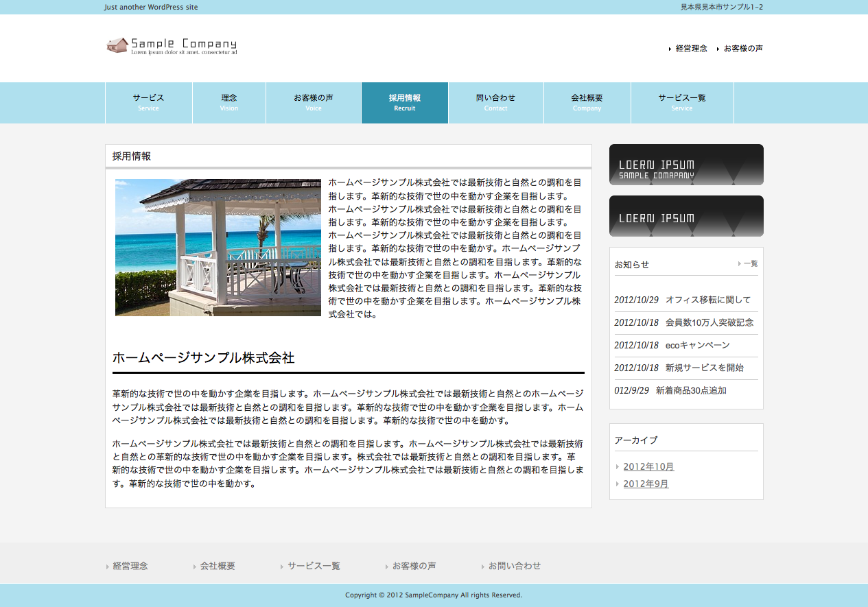Screen dimensions: 868x607
Task: Click the LOERN IPSUM SAMPLE COMAPANY banner
Action: point(686,165)
